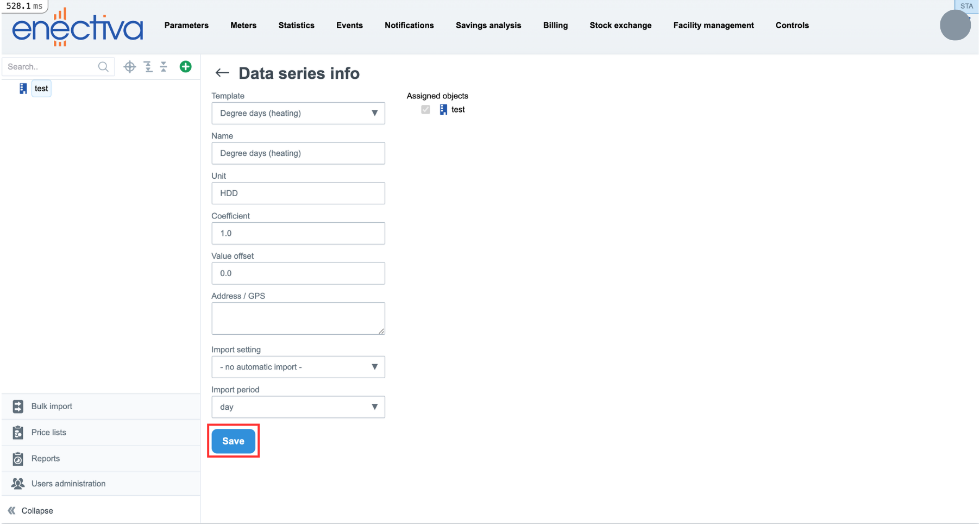
Task: Open the Statistics menu
Action: pyautogui.click(x=296, y=26)
